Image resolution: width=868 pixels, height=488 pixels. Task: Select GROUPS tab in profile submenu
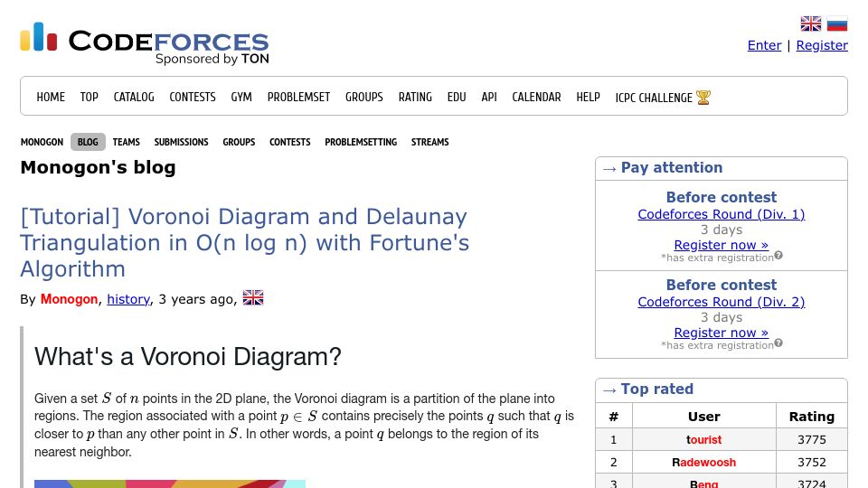[x=239, y=142]
